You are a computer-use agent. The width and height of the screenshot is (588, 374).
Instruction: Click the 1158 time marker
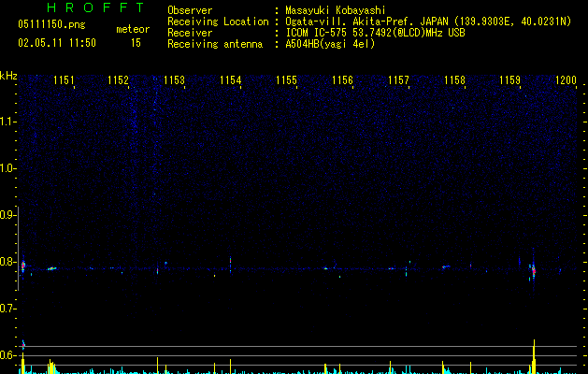[x=454, y=80]
